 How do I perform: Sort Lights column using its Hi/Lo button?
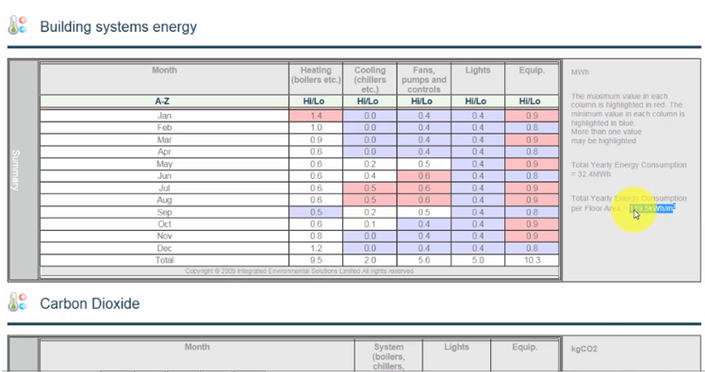[477, 101]
